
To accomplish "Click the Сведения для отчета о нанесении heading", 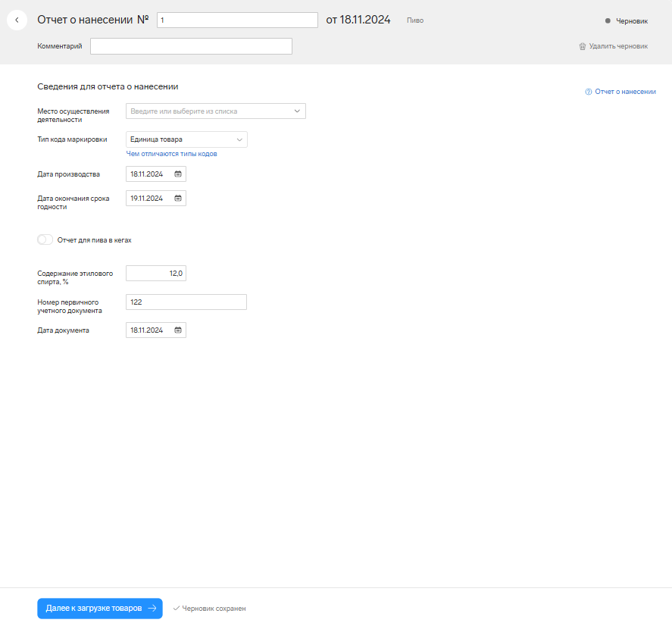I will coord(108,86).
